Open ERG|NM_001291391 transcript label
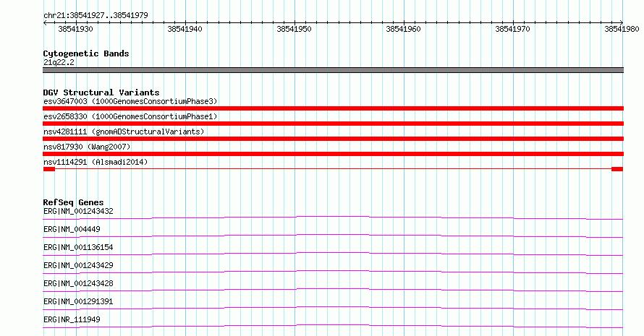 click(78, 301)
